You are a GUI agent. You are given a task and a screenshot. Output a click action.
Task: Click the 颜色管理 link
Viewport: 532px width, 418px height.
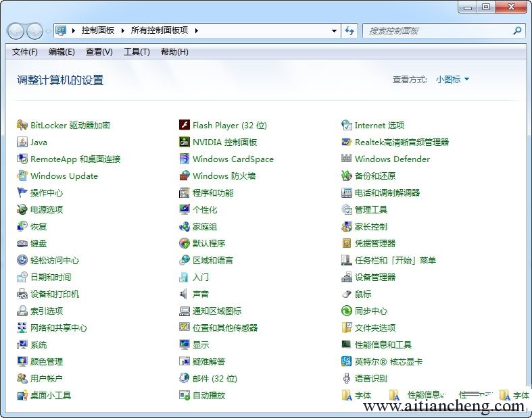47,362
